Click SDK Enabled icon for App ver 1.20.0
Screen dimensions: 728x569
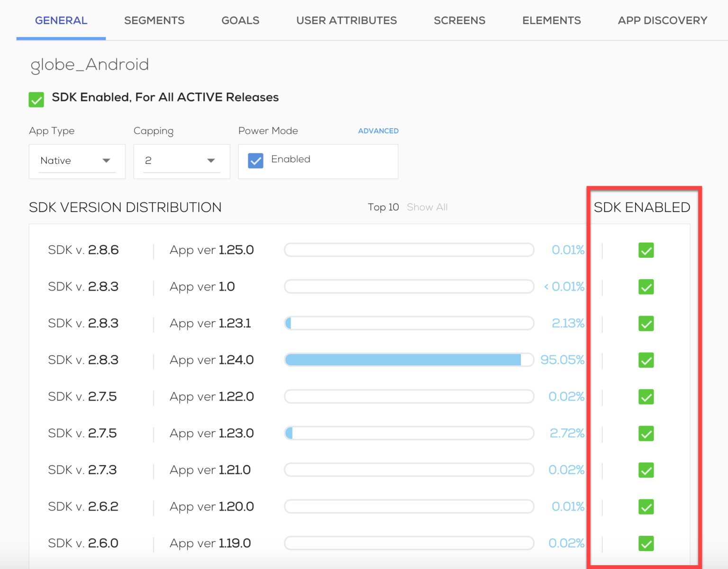[646, 507]
